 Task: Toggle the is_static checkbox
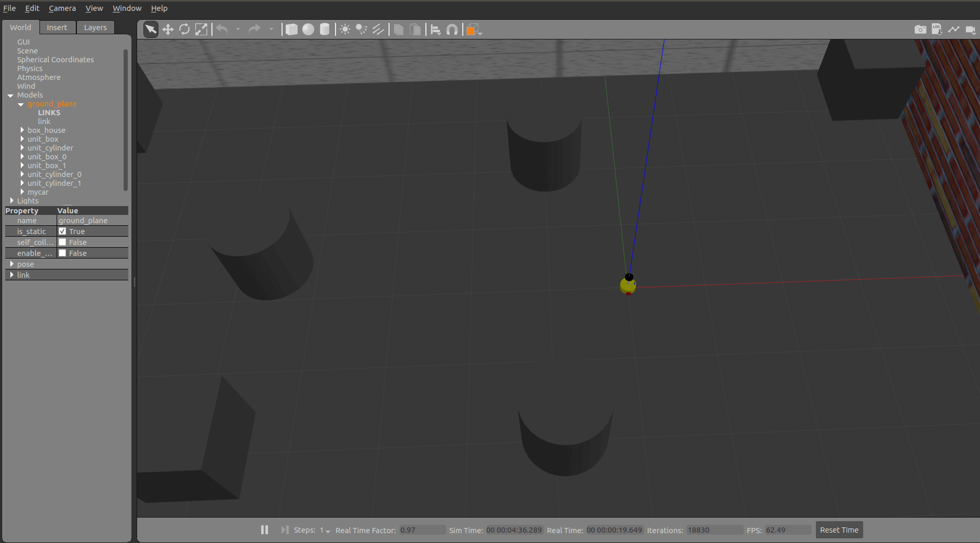62,232
